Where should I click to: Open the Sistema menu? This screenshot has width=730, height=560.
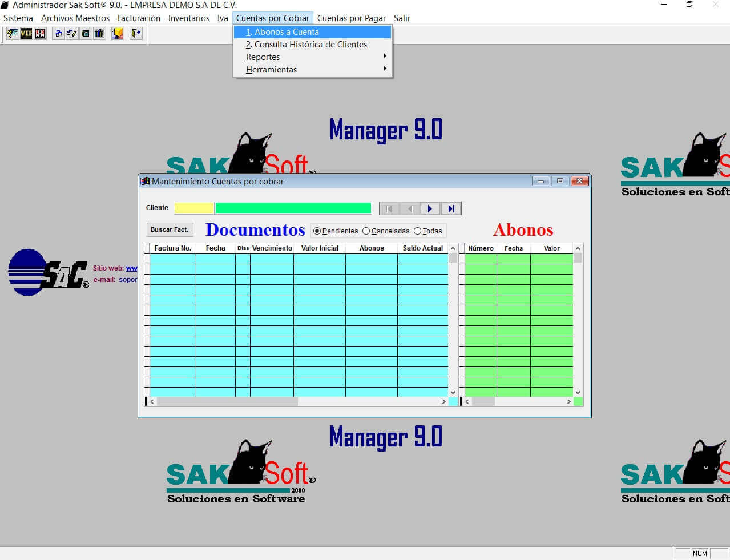18,18
